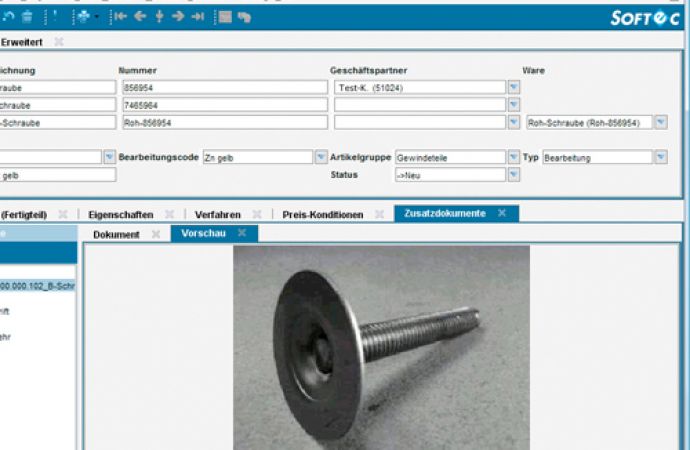Open the Status dropdown showing Neu
This screenshot has width=690, height=450.
click(513, 175)
